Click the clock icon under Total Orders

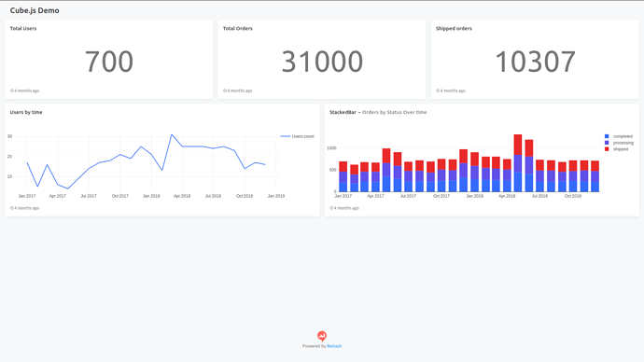[x=225, y=90]
